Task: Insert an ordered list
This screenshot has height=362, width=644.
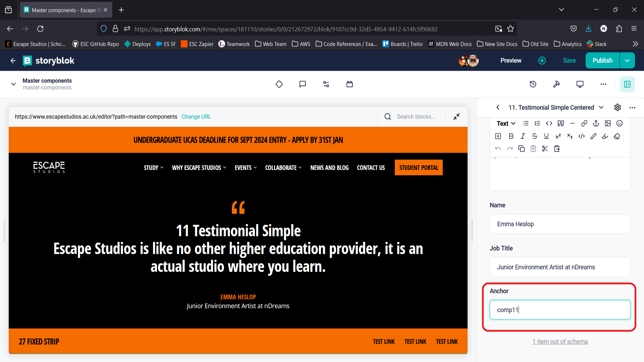Action: (x=537, y=123)
